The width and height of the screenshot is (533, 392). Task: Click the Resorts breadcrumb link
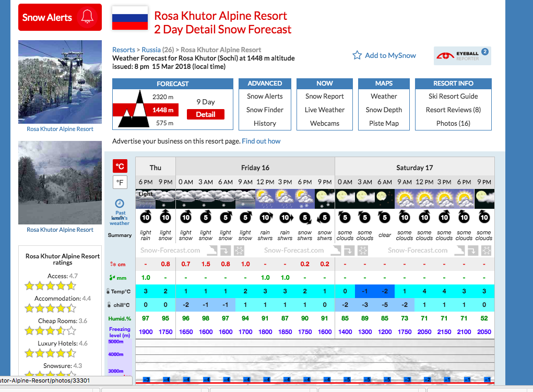pos(124,50)
